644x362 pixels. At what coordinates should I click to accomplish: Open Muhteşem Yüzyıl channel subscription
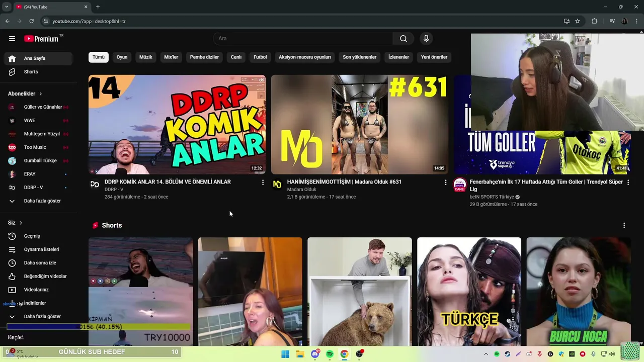point(38,134)
